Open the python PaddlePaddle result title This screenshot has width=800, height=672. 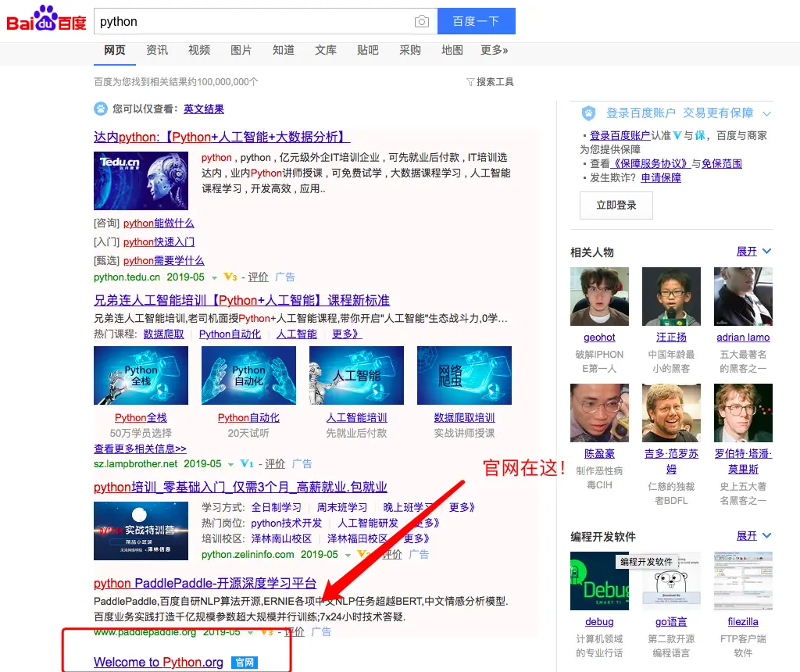(x=205, y=583)
